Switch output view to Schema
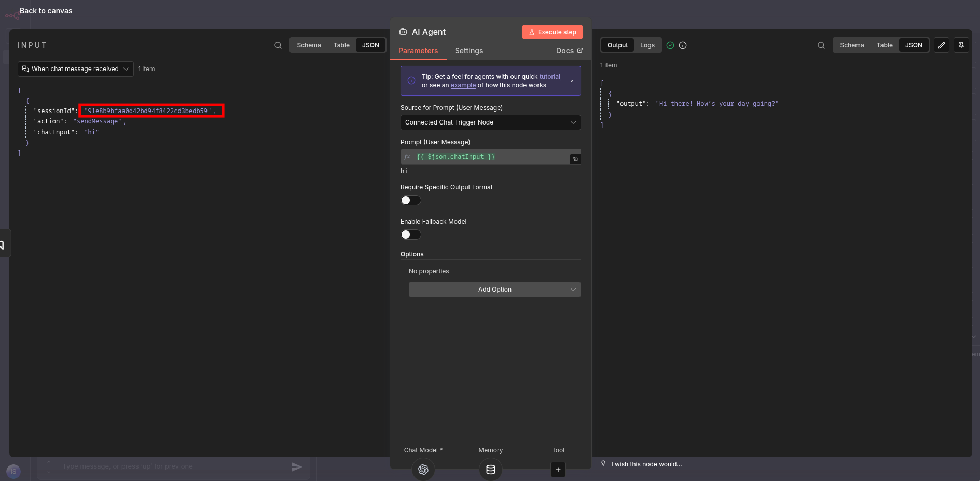 (x=852, y=45)
